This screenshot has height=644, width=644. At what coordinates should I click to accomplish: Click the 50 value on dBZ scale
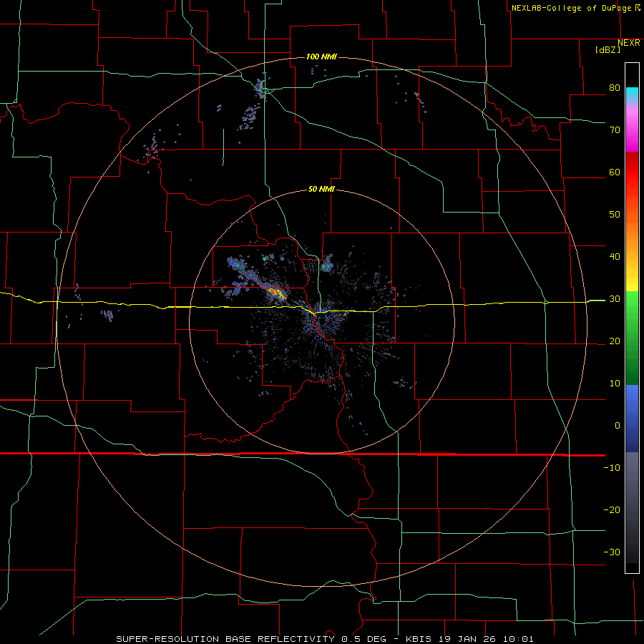point(615,215)
